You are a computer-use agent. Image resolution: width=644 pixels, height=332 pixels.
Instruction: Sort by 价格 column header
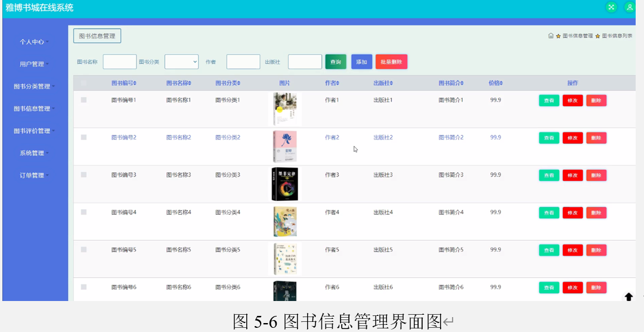(x=496, y=83)
